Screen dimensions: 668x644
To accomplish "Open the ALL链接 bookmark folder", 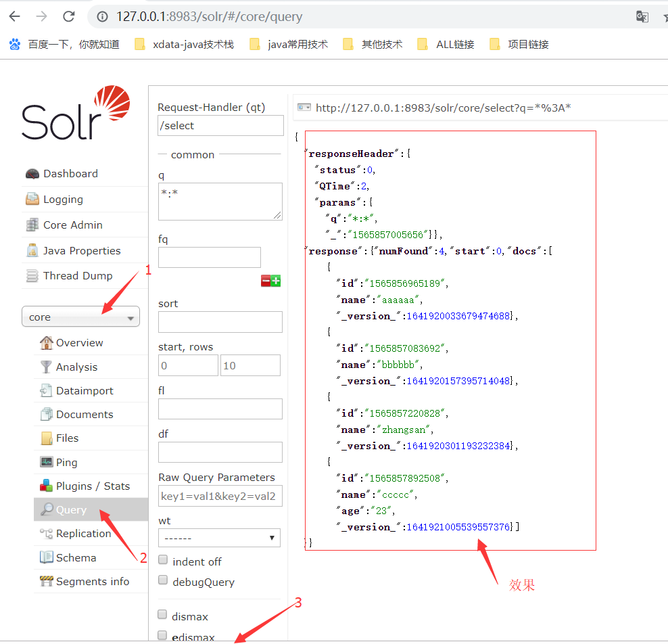I will coord(446,45).
